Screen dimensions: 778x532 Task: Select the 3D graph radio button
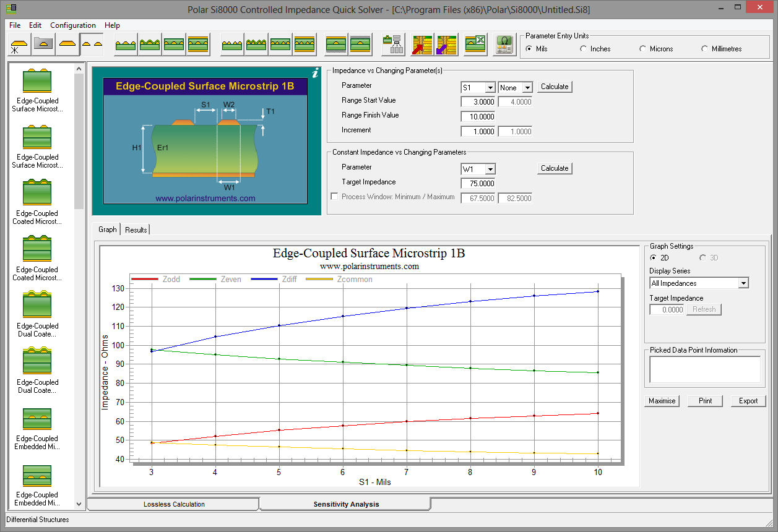click(702, 257)
